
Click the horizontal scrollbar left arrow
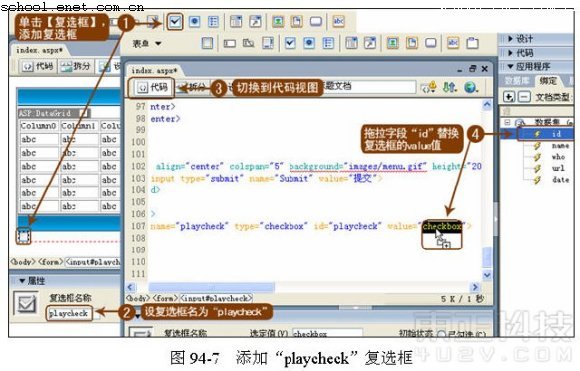130,287
